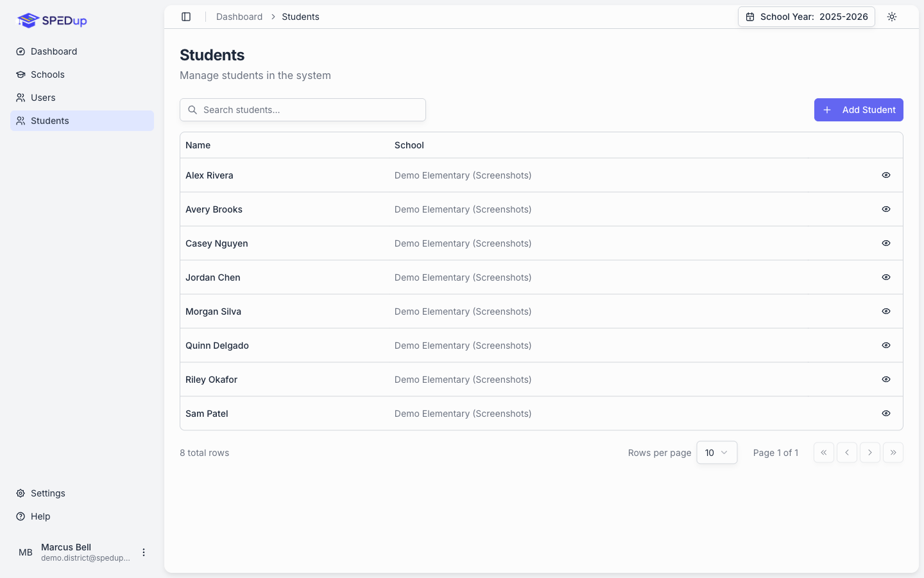Open Settings in the sidebar
This screenshot has height=578, width=924.
pyautogui.click(x=82, y=493)
